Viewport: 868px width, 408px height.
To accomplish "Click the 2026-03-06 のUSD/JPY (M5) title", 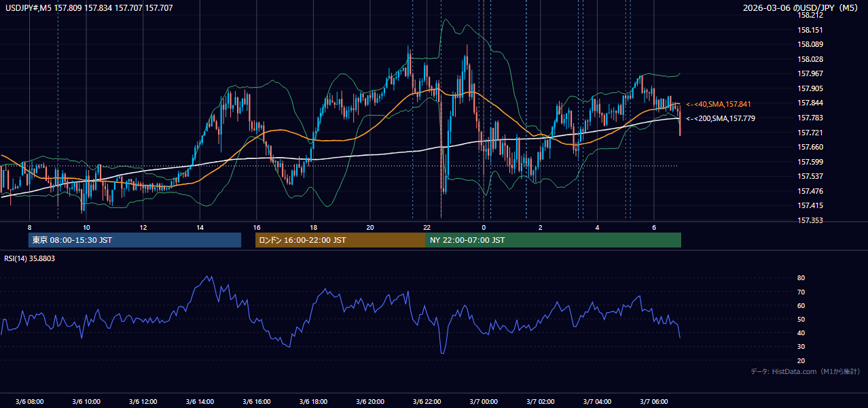I will tap(800, 8).
